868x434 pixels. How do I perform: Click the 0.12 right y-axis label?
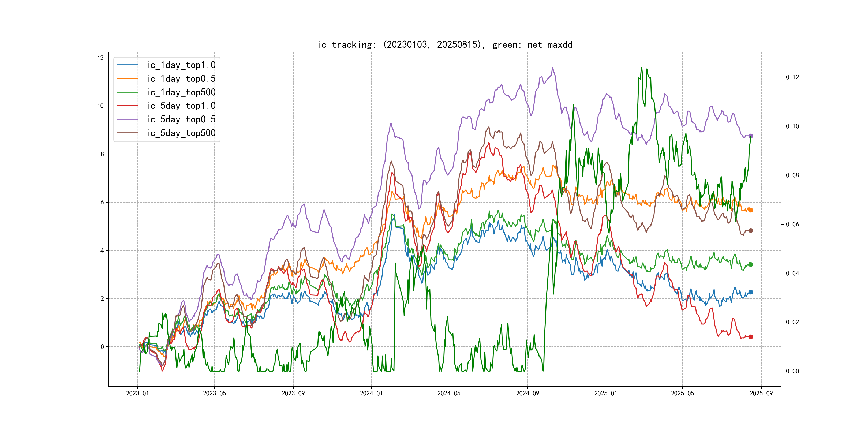tap(792, 77)
